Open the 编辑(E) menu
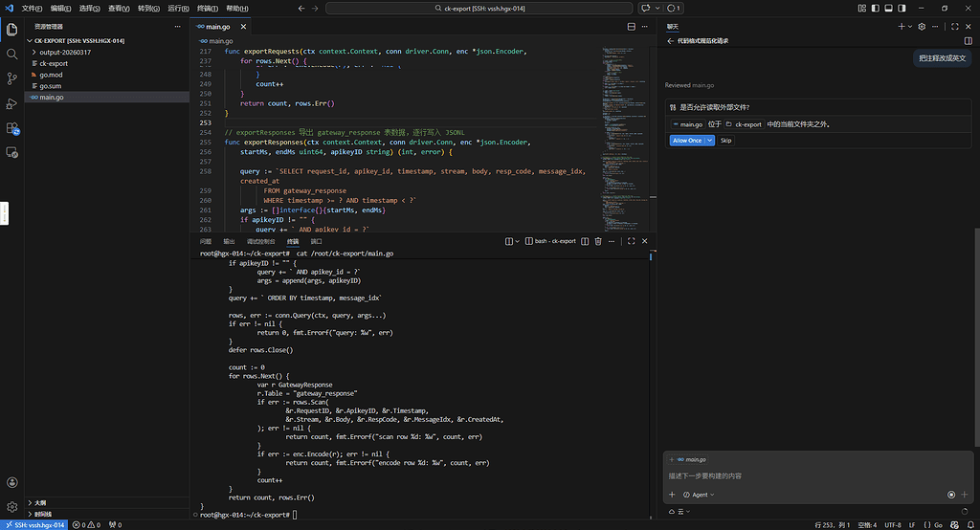The image size is (980, 530). click(60, 8)
